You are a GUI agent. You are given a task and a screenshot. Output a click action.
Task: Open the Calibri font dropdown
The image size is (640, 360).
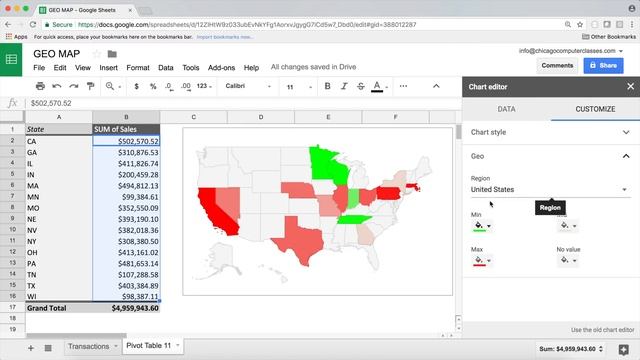pyautogui.click(x=248, y=86)
